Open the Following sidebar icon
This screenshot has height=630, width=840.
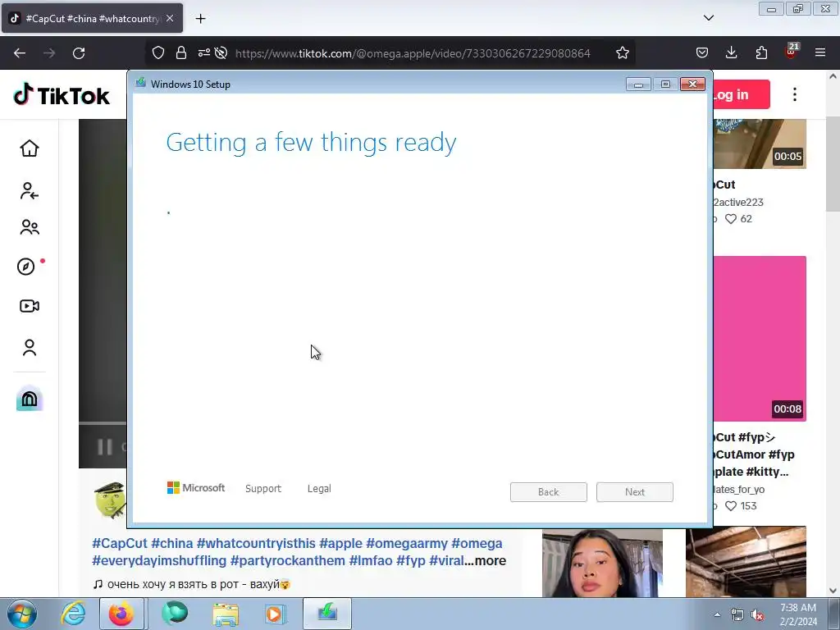pos(30,190)
